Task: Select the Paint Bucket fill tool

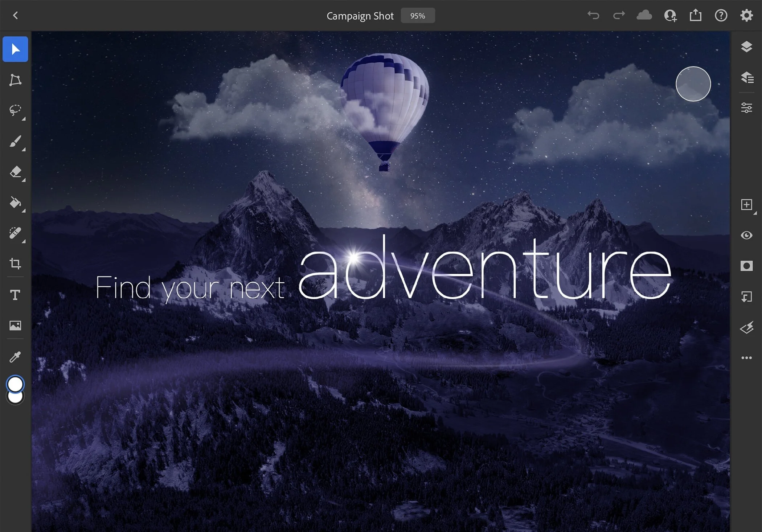Action: [x=15, y=202]
